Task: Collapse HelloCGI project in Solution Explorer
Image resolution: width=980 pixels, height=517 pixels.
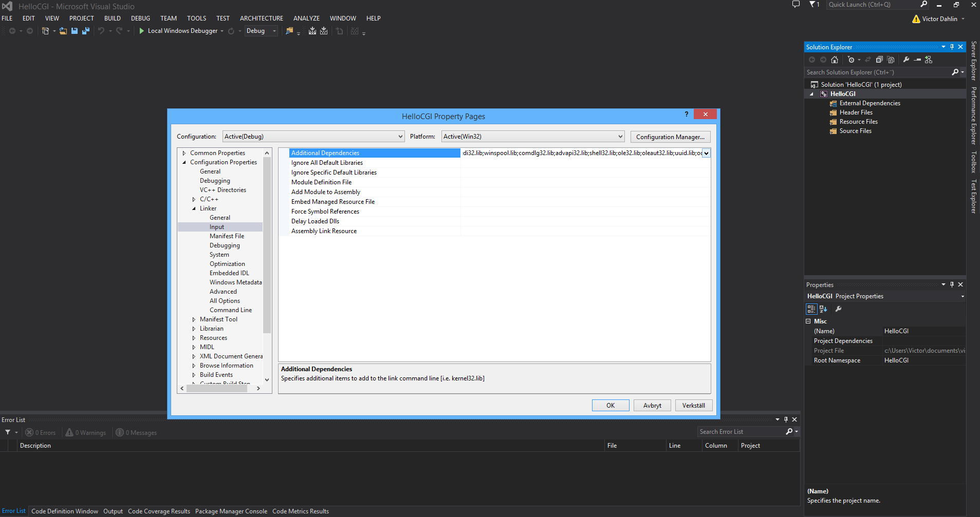Action: click(x=812, y=94)
